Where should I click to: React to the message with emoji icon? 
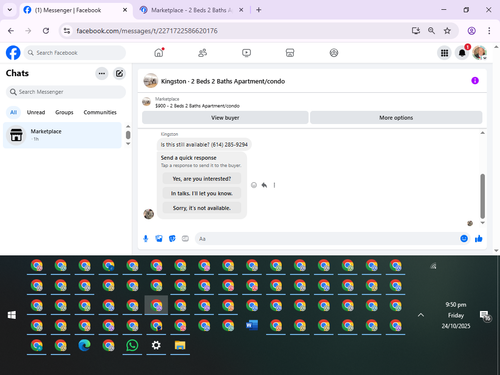click(254, 185)
